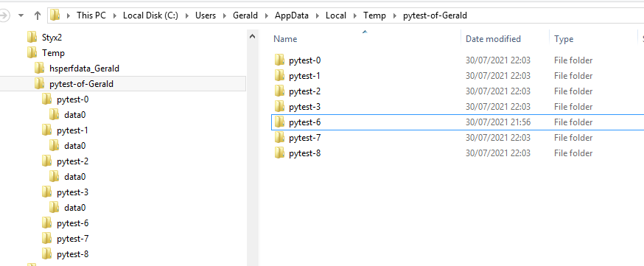
Task: Click folder icon of pytest-2 in file list
Action: (x=279, y=91)
